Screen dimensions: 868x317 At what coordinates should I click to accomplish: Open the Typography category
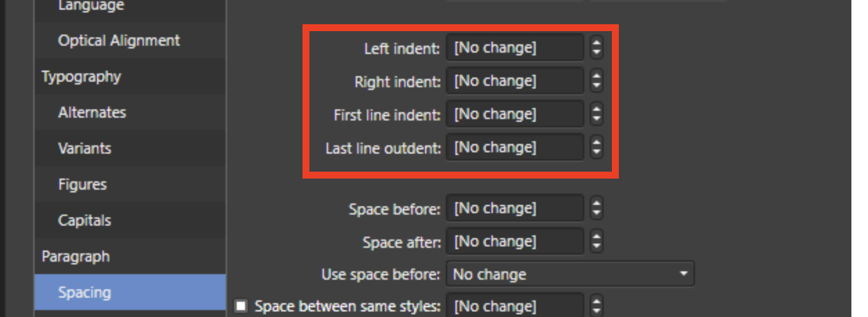81,77
